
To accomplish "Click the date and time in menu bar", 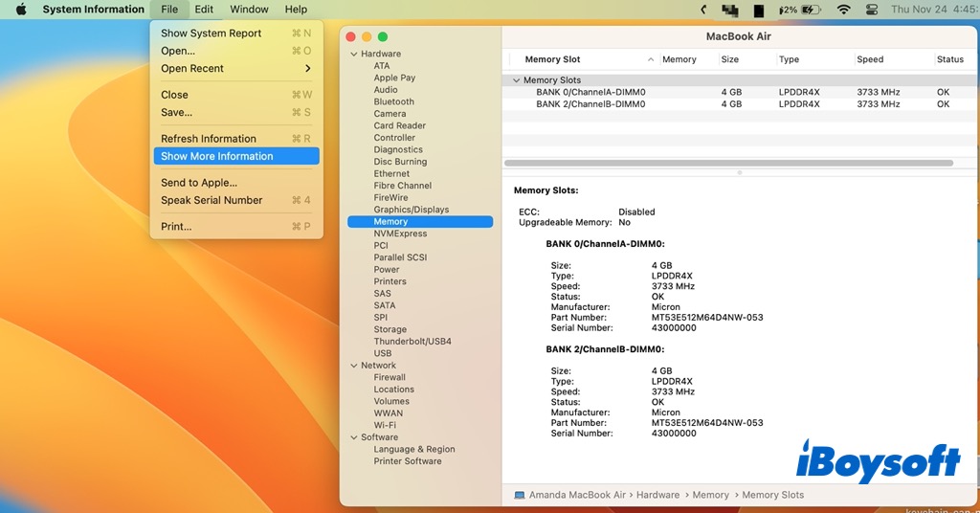I will (x=934, y=10).
